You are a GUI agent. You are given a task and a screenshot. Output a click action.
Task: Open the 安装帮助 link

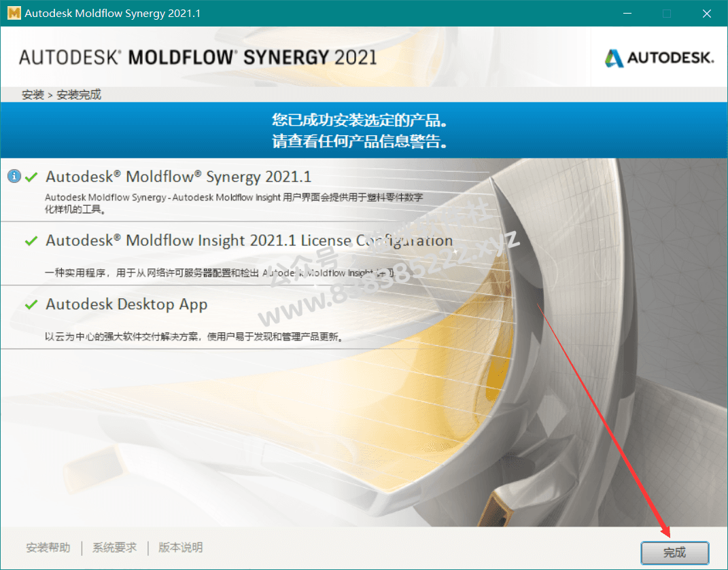pos(48,548)
